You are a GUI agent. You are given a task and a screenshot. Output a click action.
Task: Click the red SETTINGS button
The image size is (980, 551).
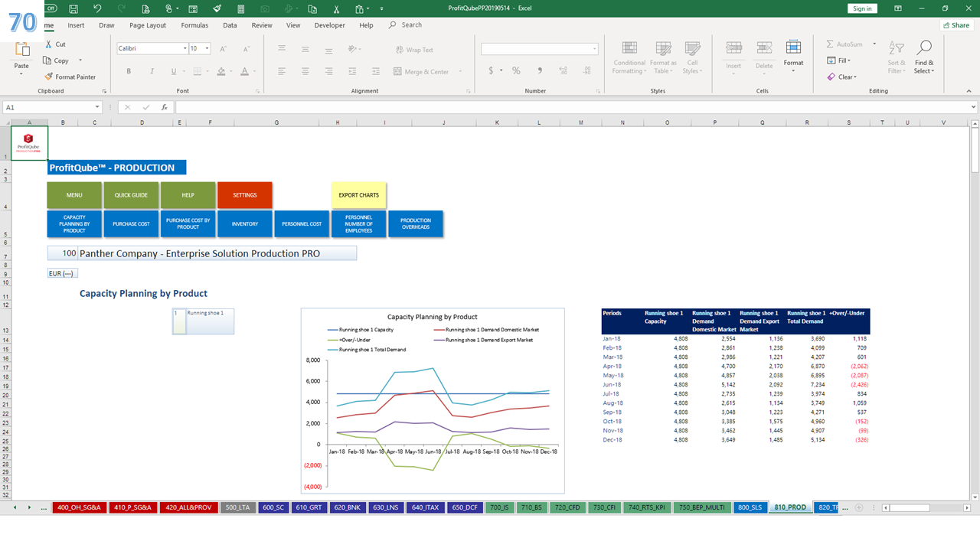(x=245, y=195)
